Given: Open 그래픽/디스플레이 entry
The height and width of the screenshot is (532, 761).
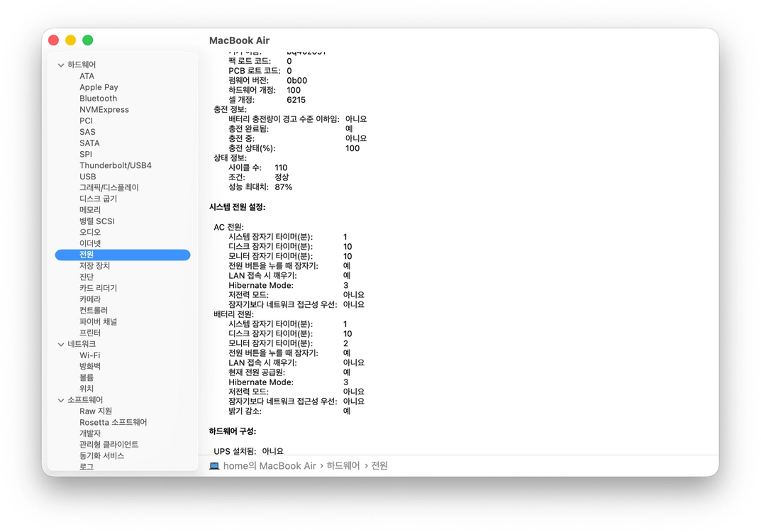Looking at the screenshot, I should point(109,188).
